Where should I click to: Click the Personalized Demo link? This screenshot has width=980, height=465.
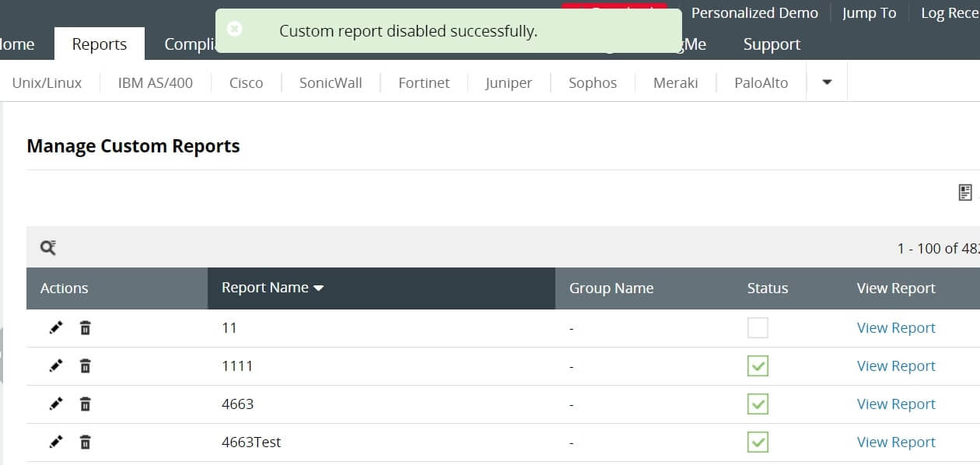(754, 13)
